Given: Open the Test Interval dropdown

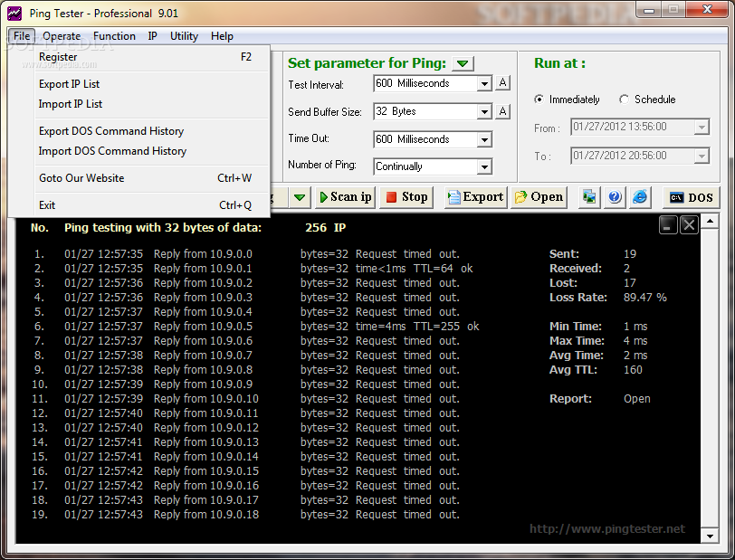Looking at the screenshot, I should (484, 84).
